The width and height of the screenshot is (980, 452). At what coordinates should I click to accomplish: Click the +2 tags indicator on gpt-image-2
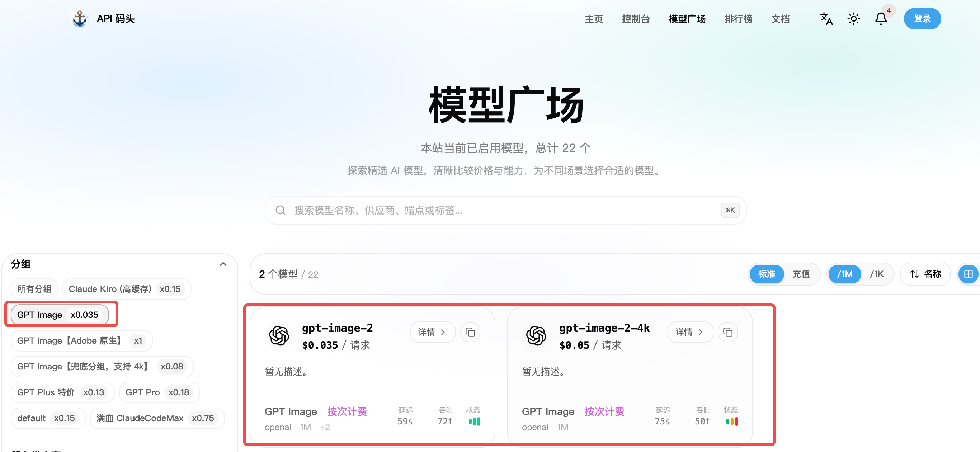click(325, 427)
